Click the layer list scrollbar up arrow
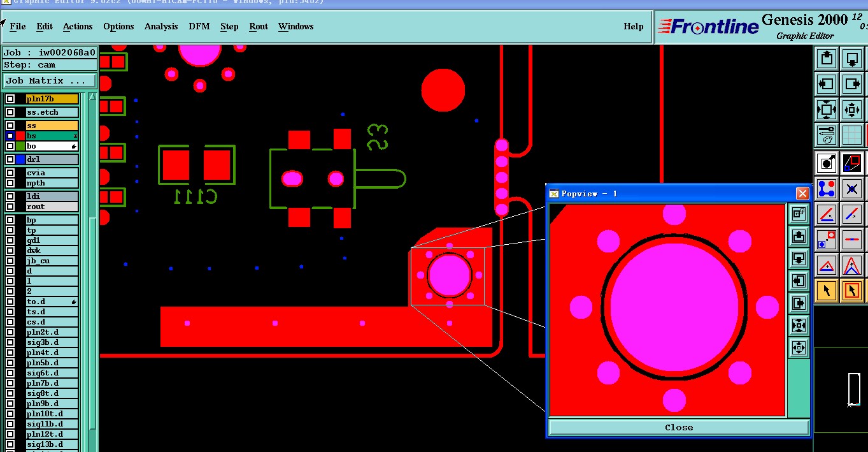 (92, 97)
